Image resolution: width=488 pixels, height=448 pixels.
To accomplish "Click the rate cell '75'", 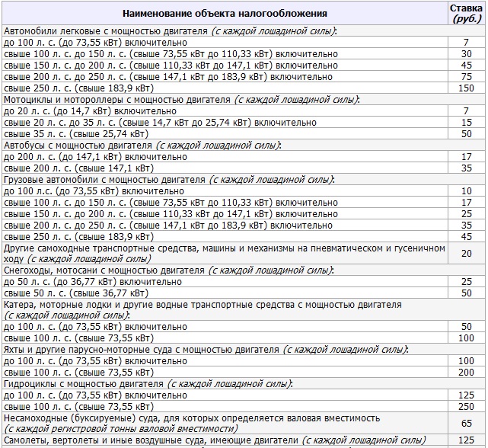I will [x=466, y=77].
